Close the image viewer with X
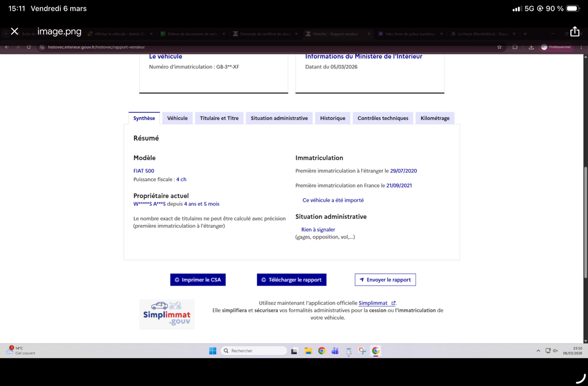Viewport: 588px width, 386px height. (x=14, y=31)
